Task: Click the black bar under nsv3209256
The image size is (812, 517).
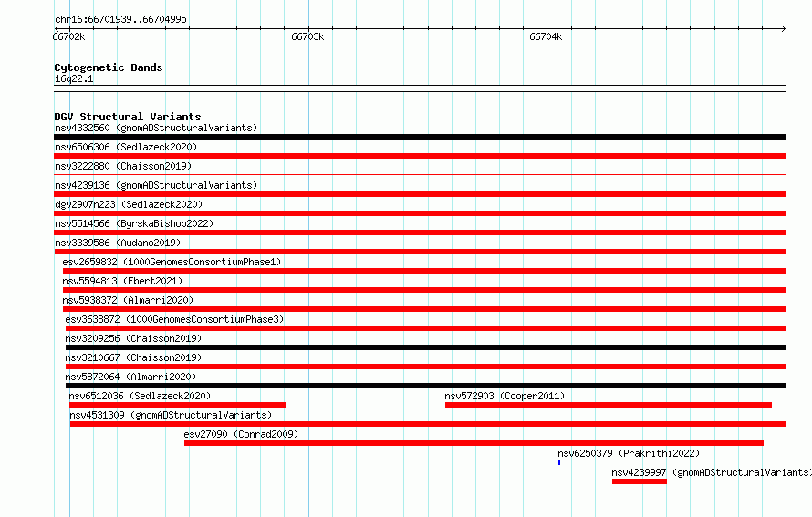Action: 426,347
